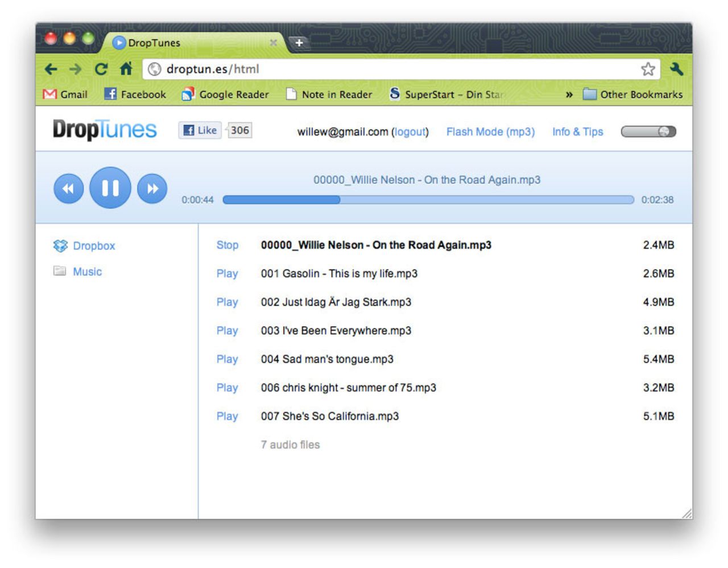The height and width of the screenshot is (568, 728).
Task: Expand Other Bookmarks on the bookmarks bar
Action: click(634, 94)
